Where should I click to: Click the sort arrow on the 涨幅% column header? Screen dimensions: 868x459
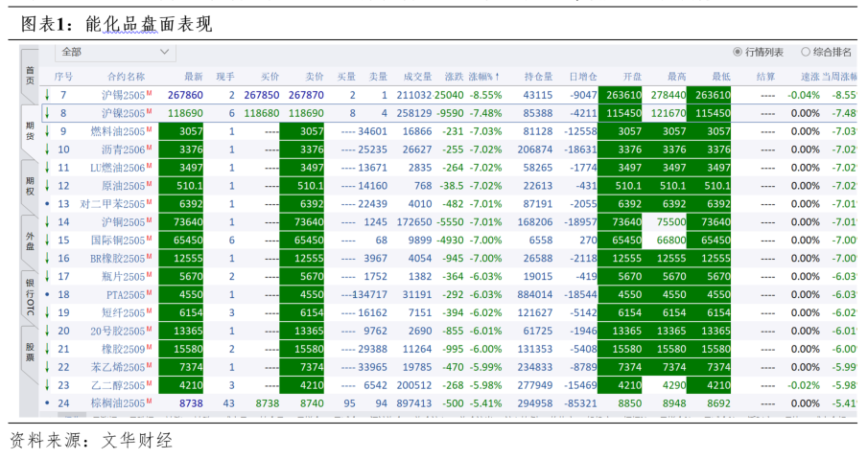tap(496, 76)
